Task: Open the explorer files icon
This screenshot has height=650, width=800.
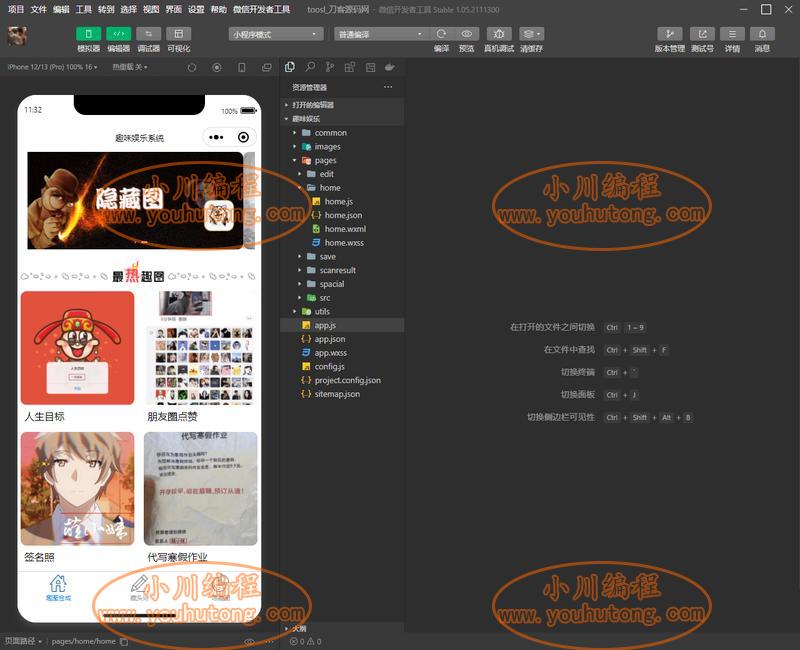Action: 290,67
